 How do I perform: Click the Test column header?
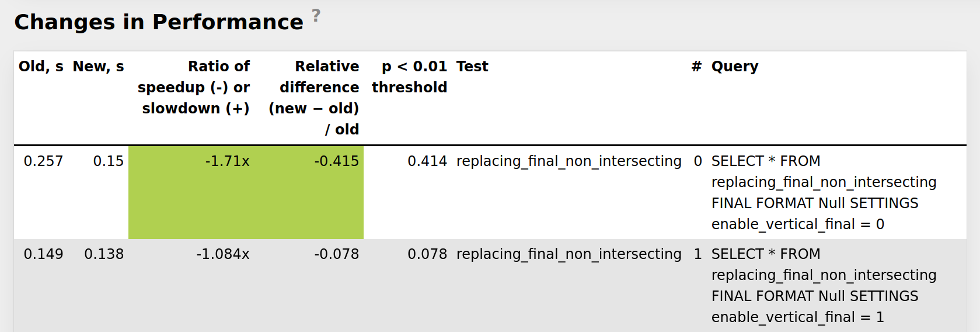[x=472, y=67]
